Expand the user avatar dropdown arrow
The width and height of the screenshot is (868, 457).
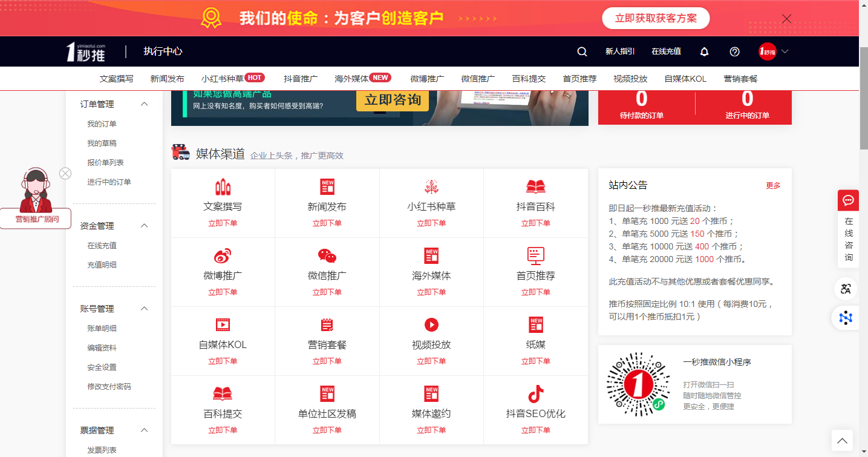click(x=785, y=52)
